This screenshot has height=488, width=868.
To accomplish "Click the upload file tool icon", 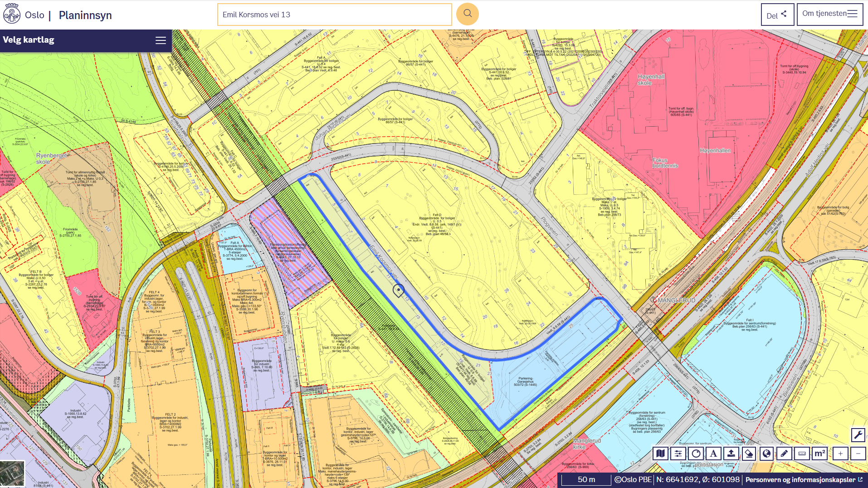I will tap(731, 453).
